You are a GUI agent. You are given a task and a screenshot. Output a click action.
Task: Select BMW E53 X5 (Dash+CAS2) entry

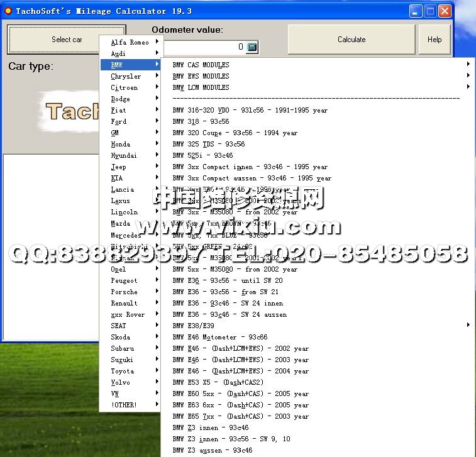[218, 382]
